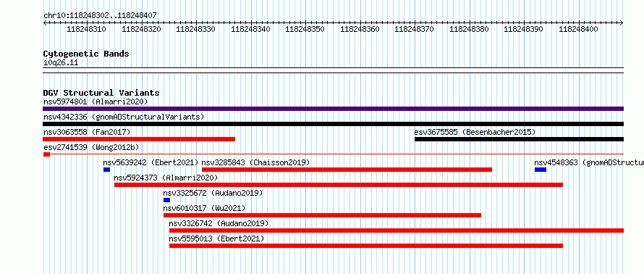Click the small red esv2741539 block
Image resolution: width=644 pixels, height=274 pixels.
[46, 154]
